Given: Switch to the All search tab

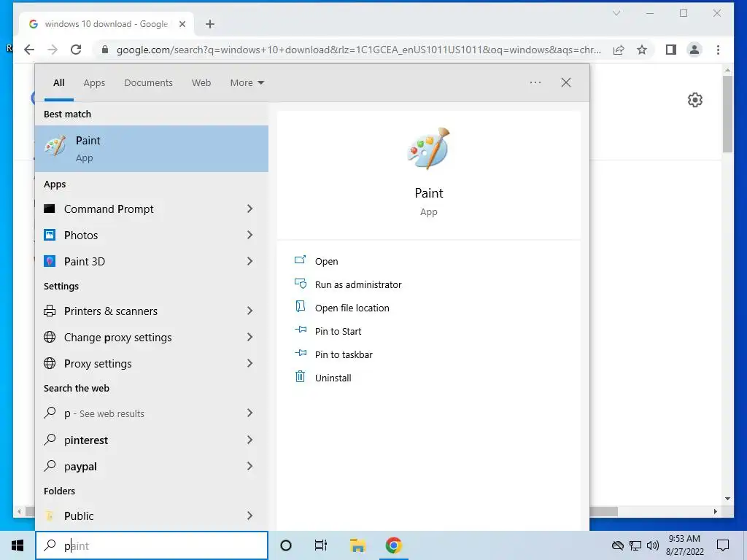Looking at the screenshot, I should [x=59, y=83].
